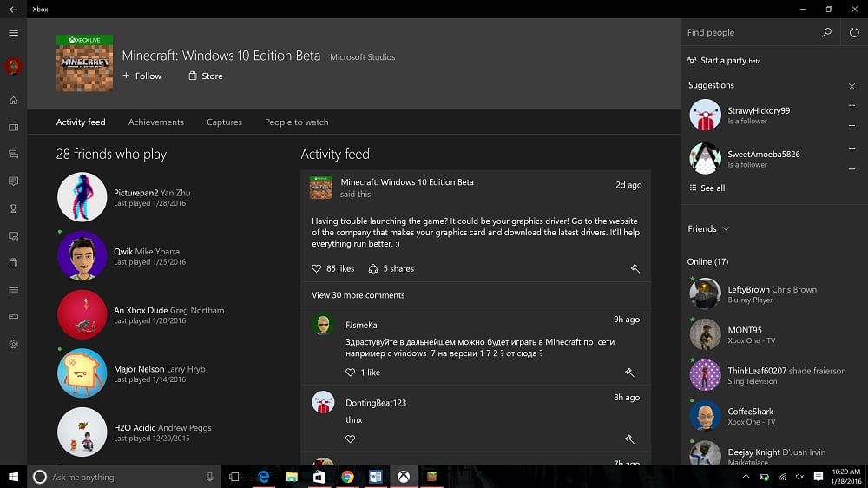Open the Word icon on the taskbar
Image resolution: width=868 pixels, height=488 pixels.
[375, 477]
